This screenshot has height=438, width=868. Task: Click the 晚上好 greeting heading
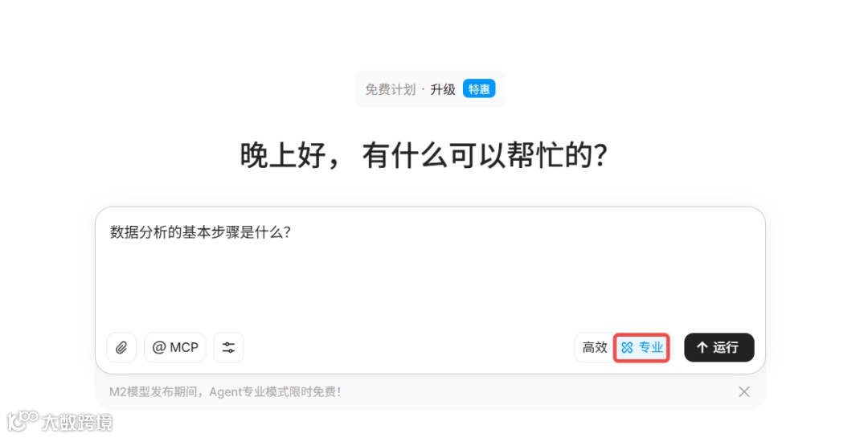(282, 155)
